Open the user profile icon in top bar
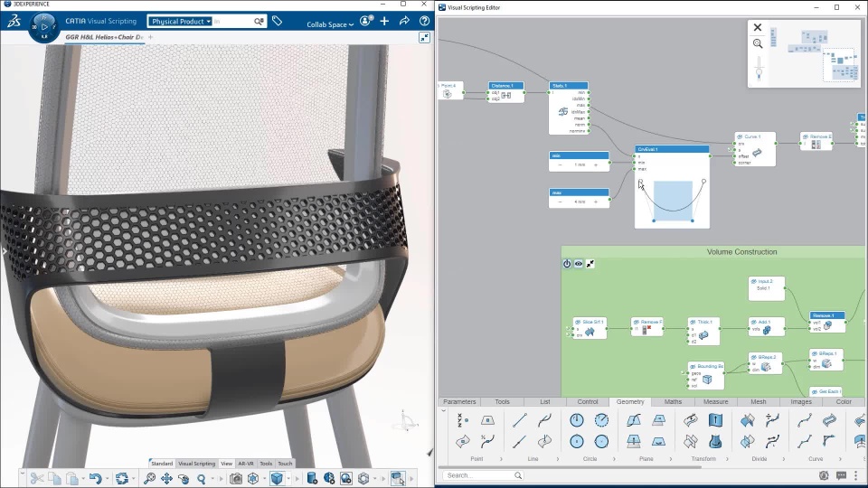Image resolution: width=868 pixels, height=488 pixels. tap(365, 21)
